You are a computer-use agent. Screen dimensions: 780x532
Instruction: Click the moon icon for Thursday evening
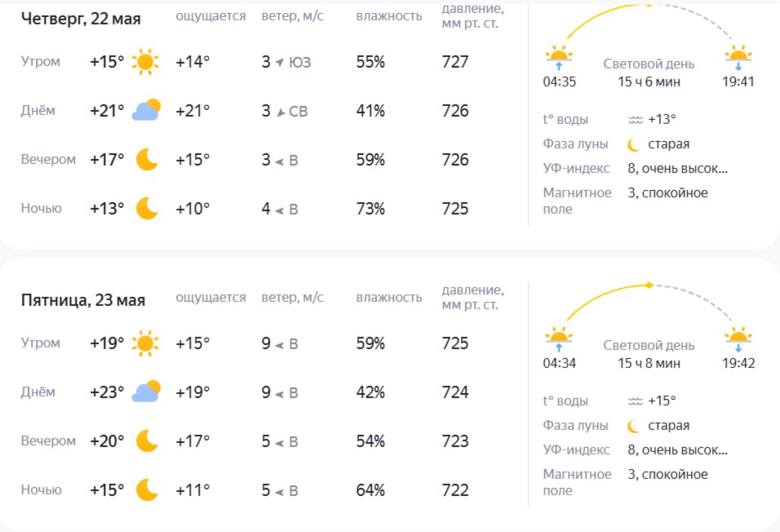click(147, 159)
